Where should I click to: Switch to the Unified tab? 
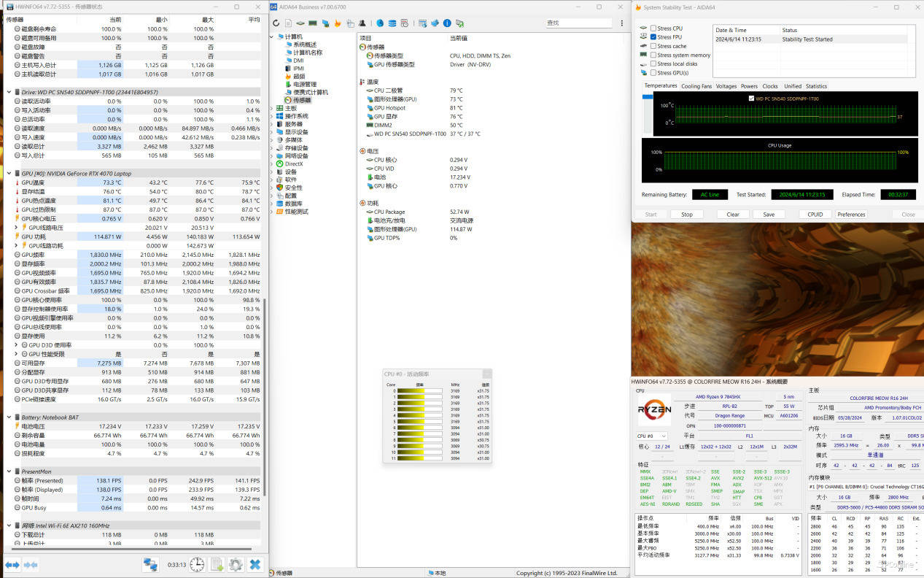pyautogui.click(x=793, y=86)
